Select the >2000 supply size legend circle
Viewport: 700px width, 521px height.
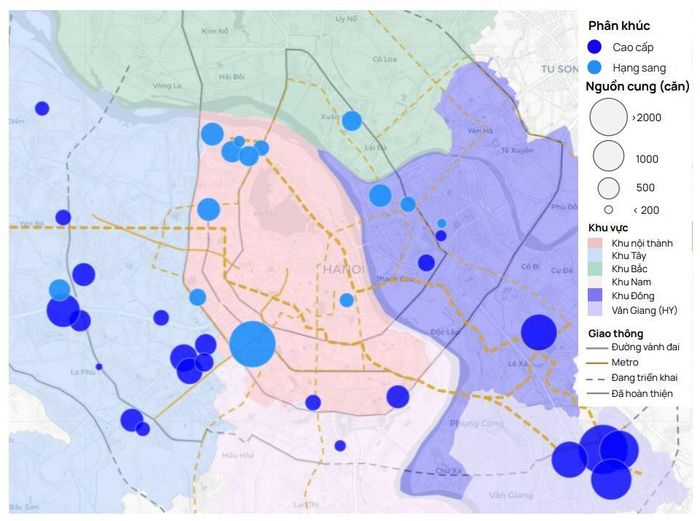point(608,117)
